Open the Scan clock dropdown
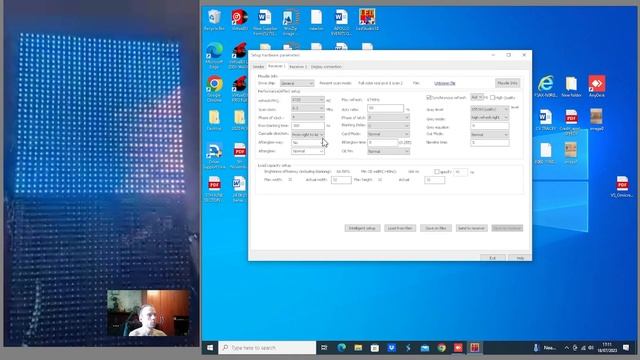The width and height of the screenshot is (640, 360). click(x=308, y=109)
